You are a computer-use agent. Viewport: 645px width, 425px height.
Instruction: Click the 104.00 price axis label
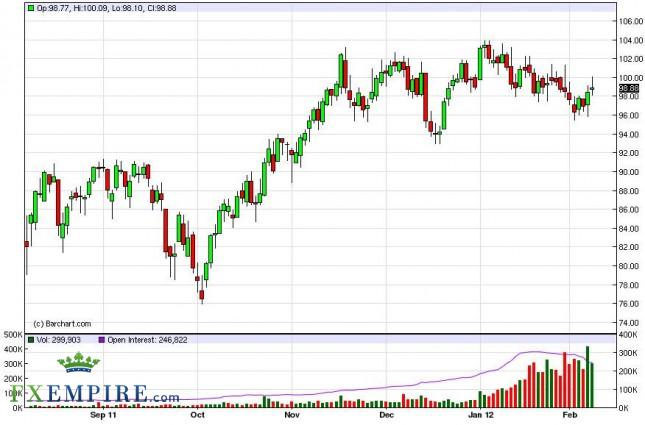[x=631, y=40]
